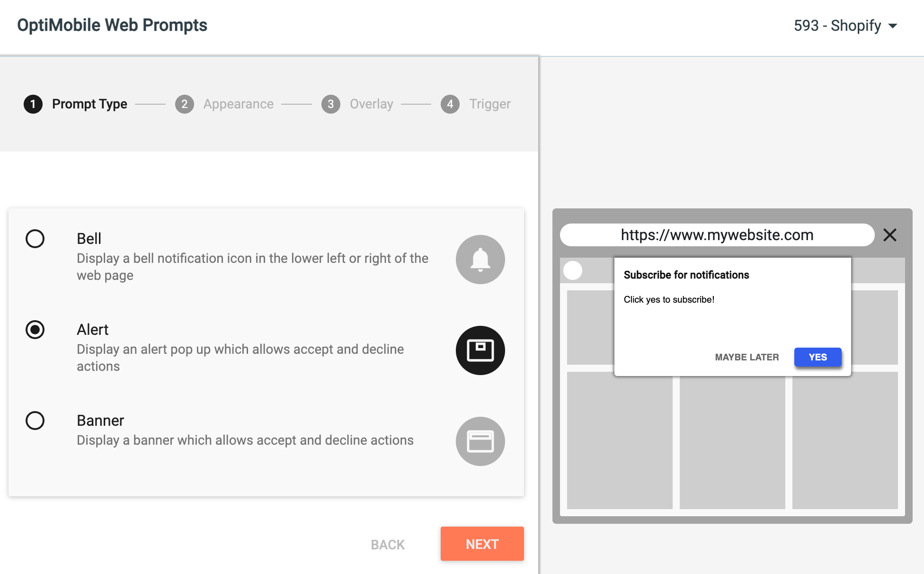Click the dropdown arrow beside Shopify
Screen dimensions: 924x574
[x=893, y=26]
